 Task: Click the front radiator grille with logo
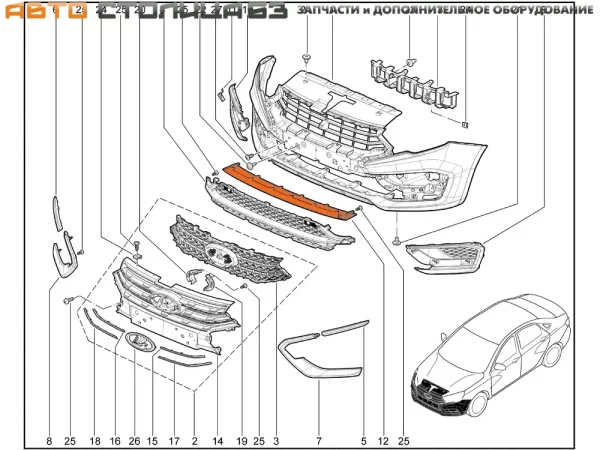[175, 300]
